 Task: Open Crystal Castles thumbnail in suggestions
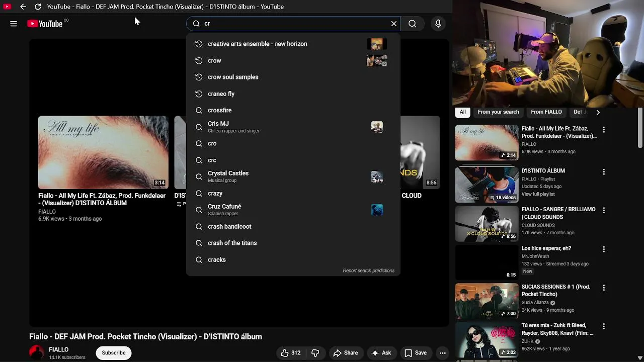click(x=377, y=176)
